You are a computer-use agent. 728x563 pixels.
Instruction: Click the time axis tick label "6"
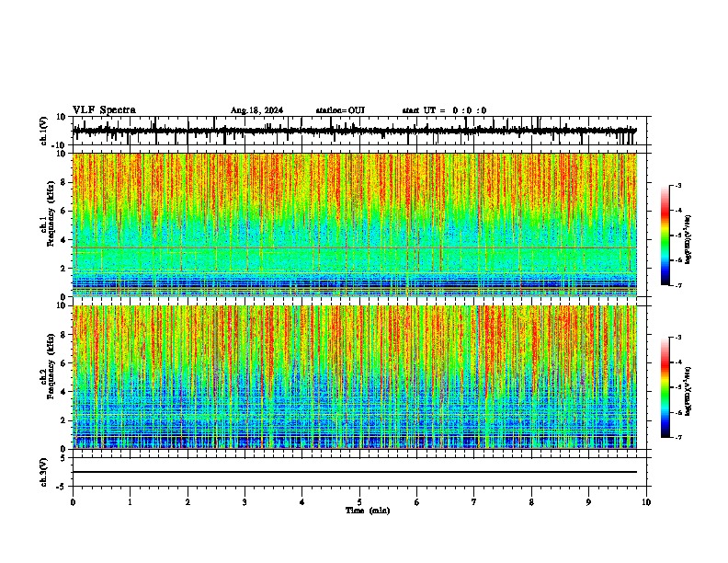pos(416,502)
